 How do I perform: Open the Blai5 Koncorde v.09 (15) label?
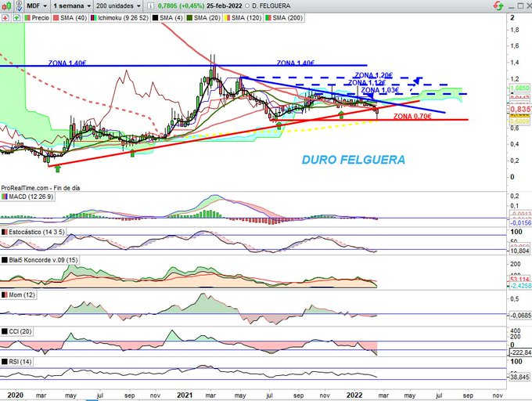pos(40,260)
